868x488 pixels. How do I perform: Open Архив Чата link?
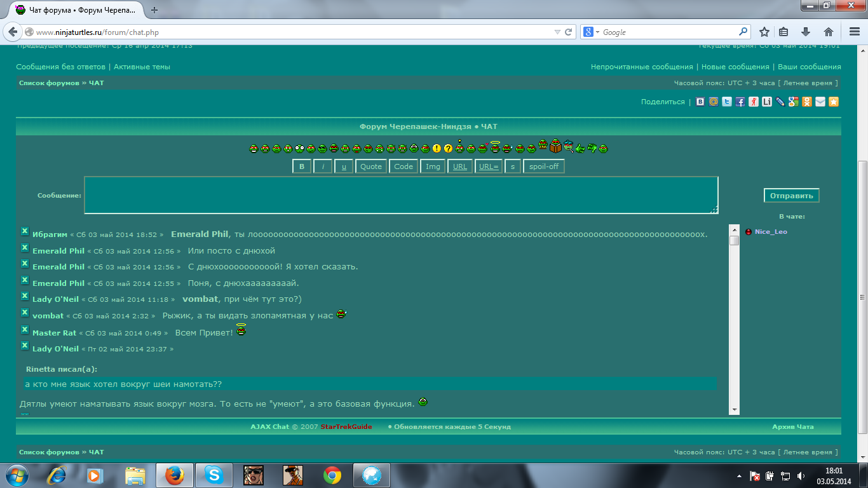[792, 427]
